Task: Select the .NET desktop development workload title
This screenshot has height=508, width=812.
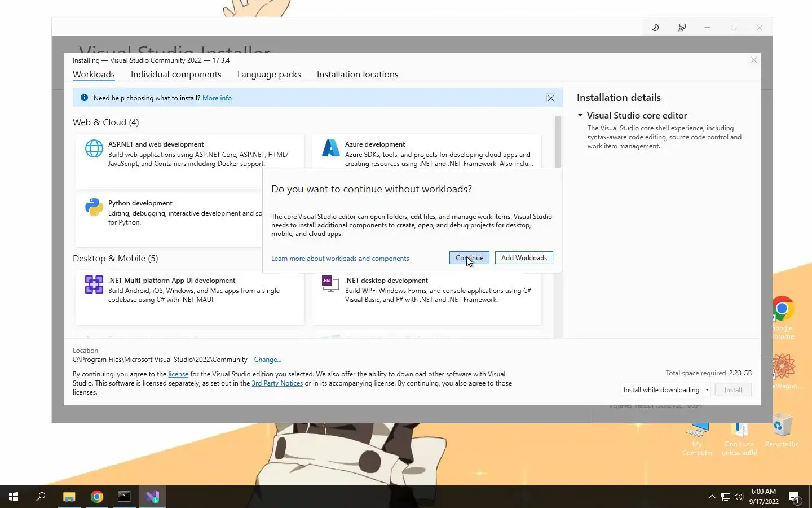Action: pos(386,281)
